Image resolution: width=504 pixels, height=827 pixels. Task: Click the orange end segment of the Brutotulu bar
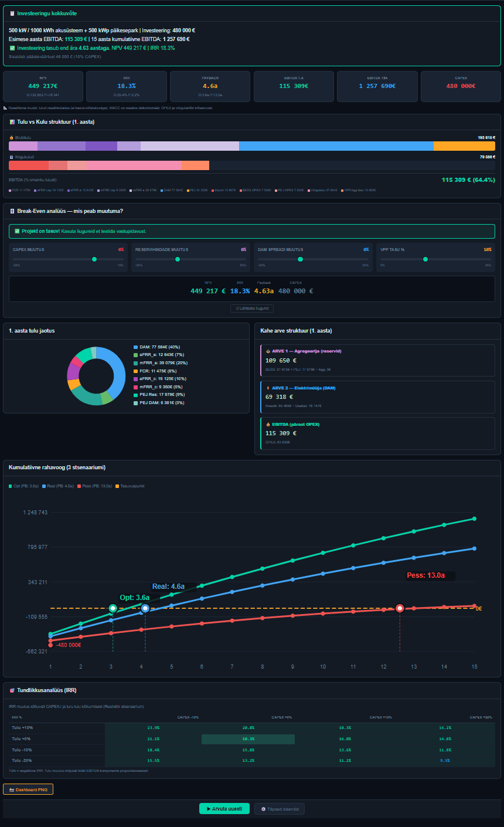click(x=464, y=146)
